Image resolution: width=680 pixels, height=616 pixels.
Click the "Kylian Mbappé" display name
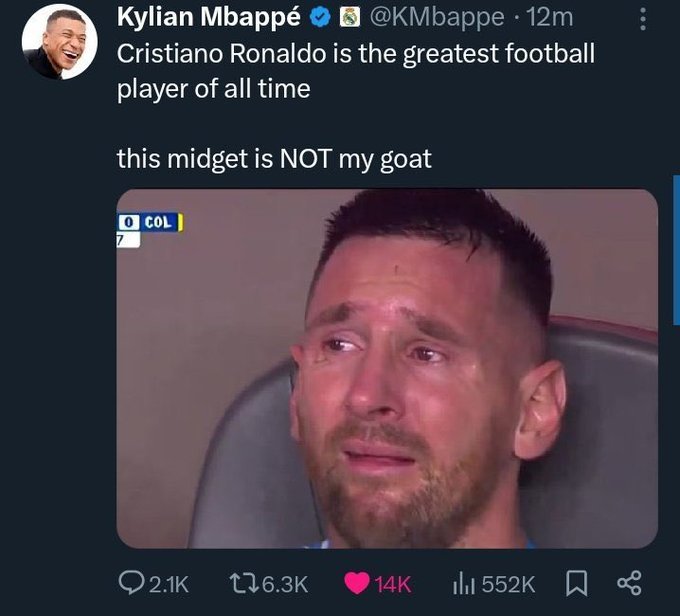tap(208, 17)
